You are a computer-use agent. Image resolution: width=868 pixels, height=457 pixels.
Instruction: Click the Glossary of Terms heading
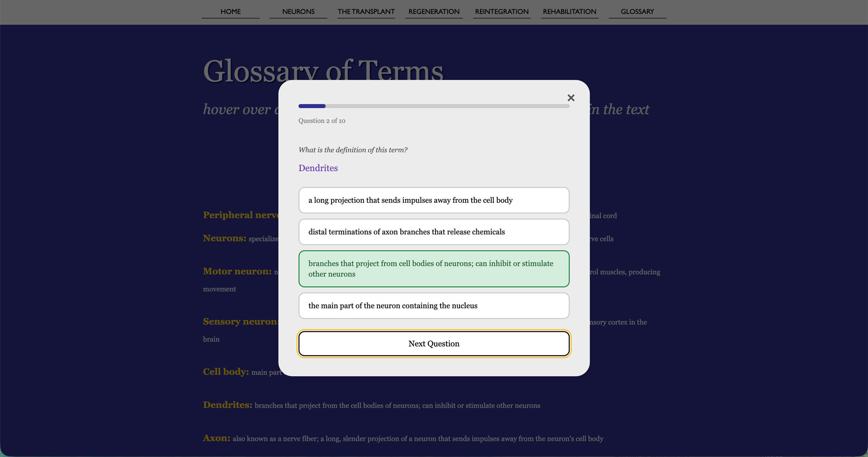(x=322, y=71)
